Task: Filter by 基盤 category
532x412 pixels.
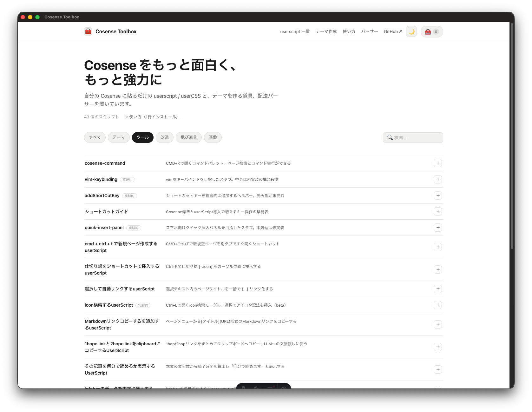Action: tap(213, 137)
